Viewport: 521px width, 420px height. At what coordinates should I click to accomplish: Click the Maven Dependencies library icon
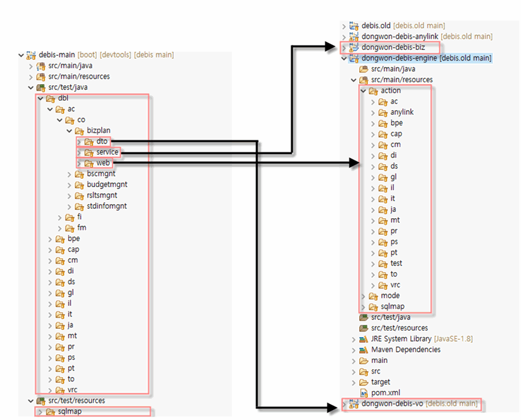pos(364,350)
